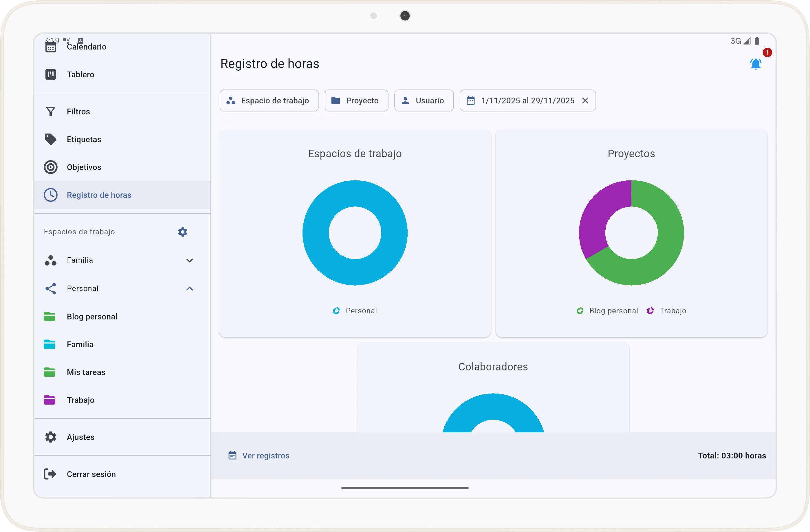Expand the Familia workspace
Viewport: 810px width, 532px height.
pyautogui.click(x=190, y=260)
